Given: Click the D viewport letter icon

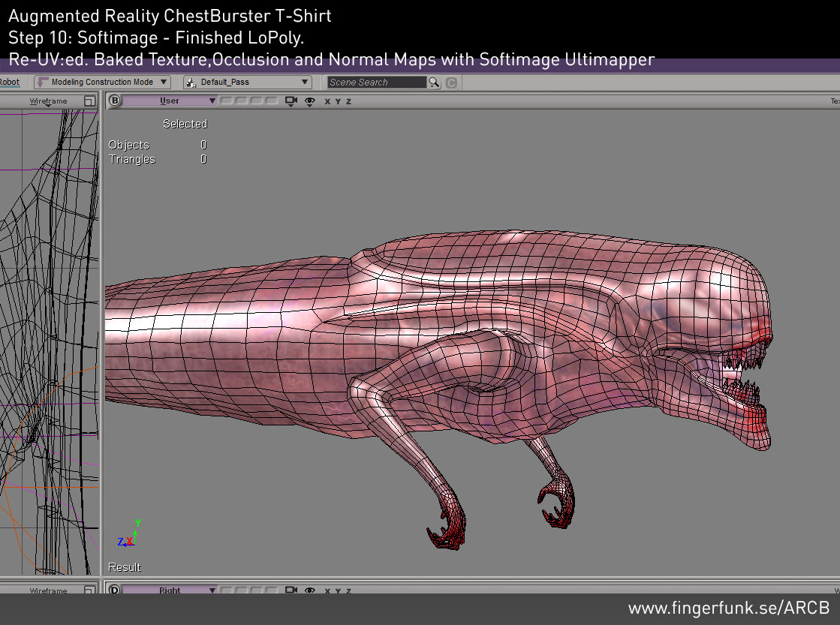Looking at the screenshot, I should [x=115, y=589].
